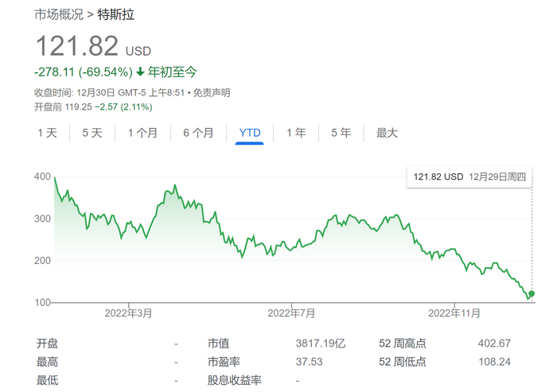Click the 市盈率 label
Screen dimensions: 557x392
point(224,362)
